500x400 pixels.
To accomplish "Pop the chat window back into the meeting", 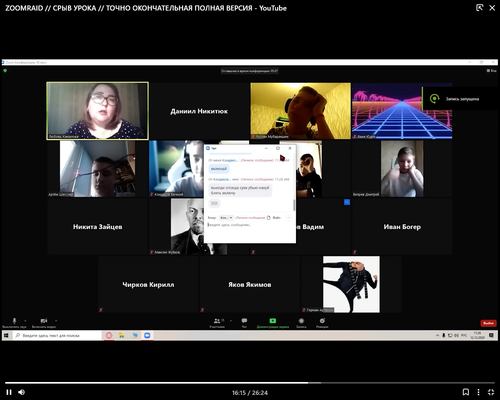I will click(x=278, y=148).
